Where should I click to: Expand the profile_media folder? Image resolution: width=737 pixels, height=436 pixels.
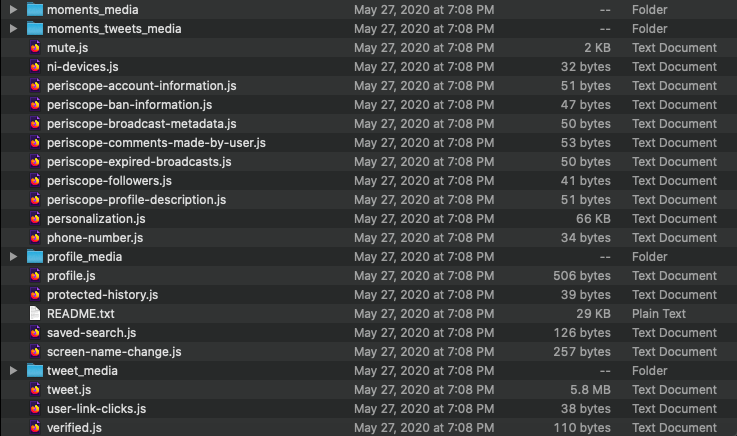click(14, 257)
